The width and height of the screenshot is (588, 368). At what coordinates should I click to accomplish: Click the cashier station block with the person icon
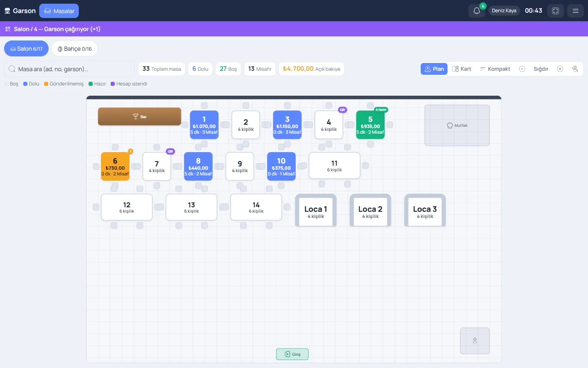(x=475, y=341)
